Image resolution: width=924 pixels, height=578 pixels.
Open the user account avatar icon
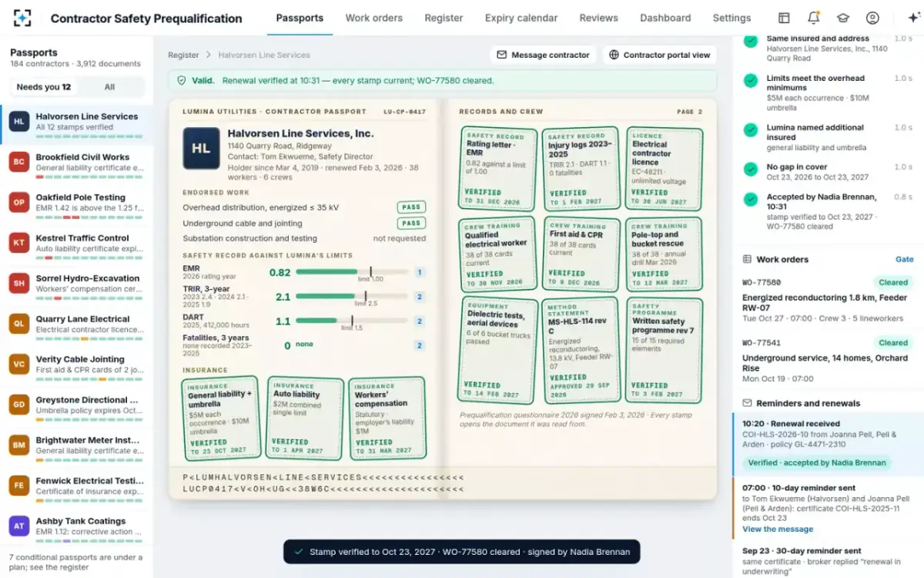click(x=872, y=18)
